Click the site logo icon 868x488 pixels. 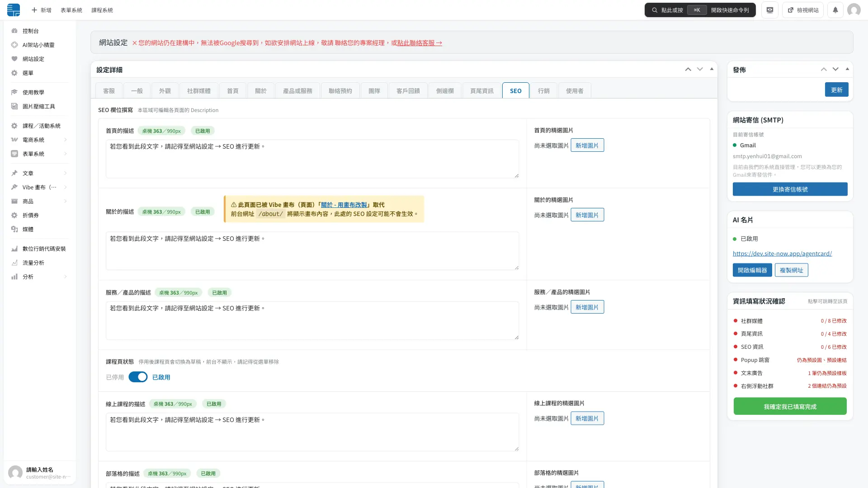[14, 10]
